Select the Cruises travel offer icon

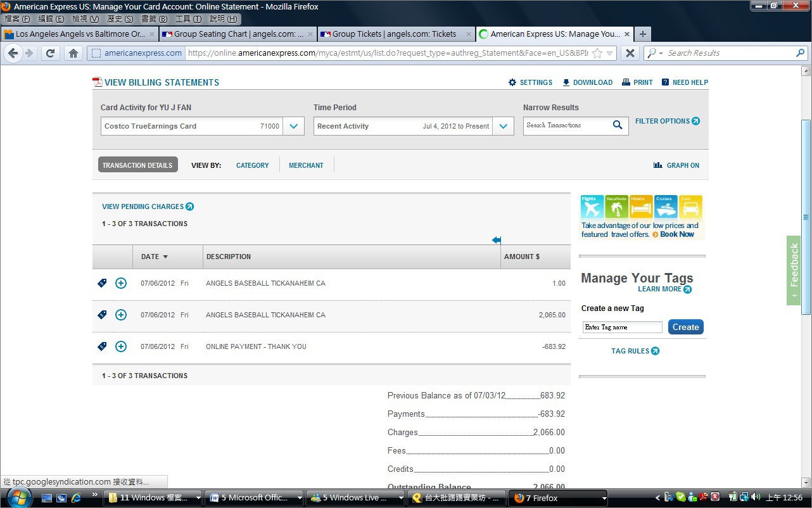click(666, 207)
